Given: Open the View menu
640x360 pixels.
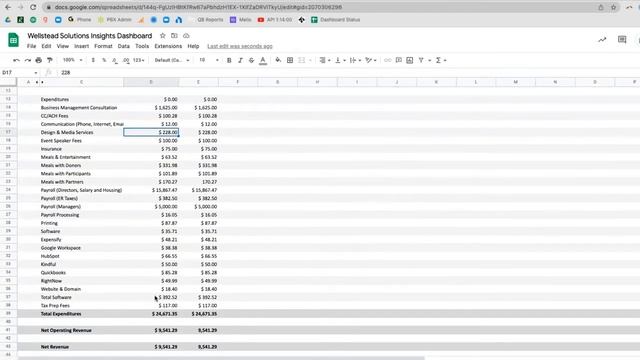Looking at the screenshot, I should pos(62,46).
